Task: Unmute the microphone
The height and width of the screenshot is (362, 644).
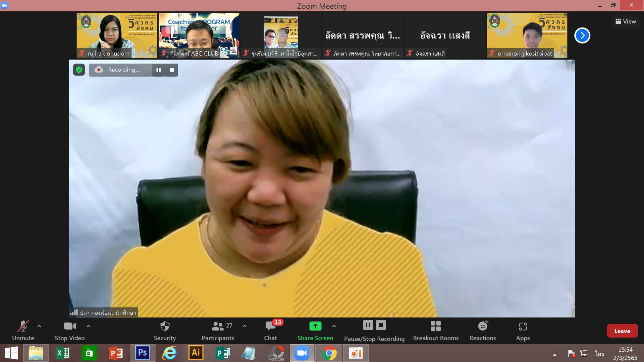Action: pyautogui.click(x=23, y=331)
